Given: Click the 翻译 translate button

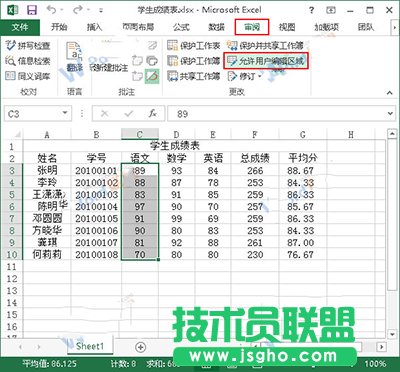Looking at the screenshot, I should (74, 56).
